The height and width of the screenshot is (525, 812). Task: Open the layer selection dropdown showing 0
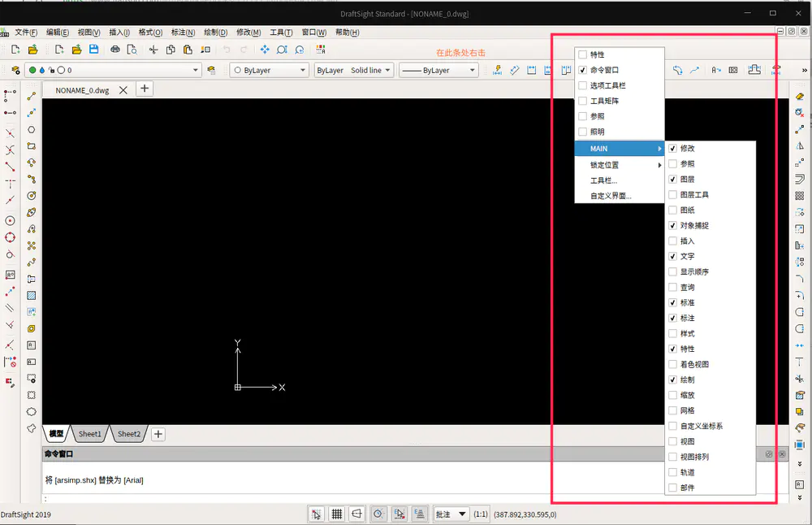(x=113, y=71)
